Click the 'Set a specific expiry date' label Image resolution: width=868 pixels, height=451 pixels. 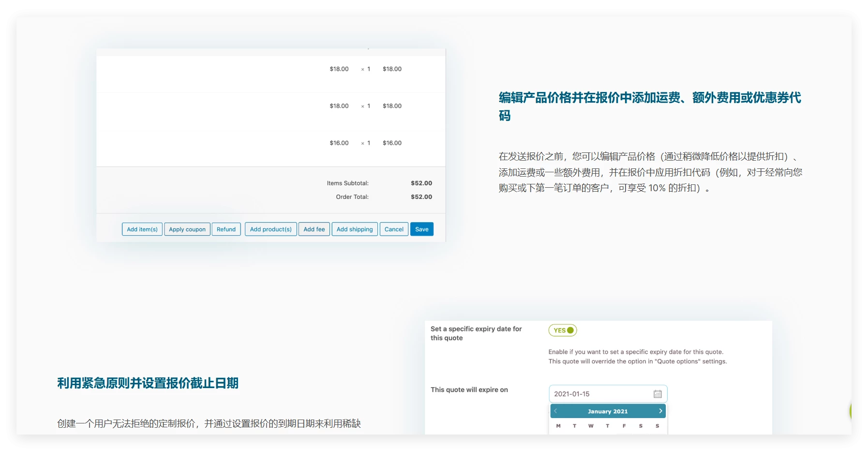click(x=476, y=333)
